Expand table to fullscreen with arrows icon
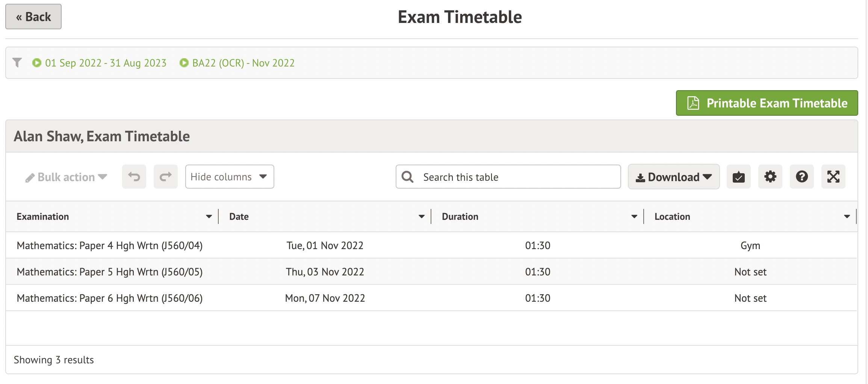This screenshot has width=868, height=384. [833, 177]
